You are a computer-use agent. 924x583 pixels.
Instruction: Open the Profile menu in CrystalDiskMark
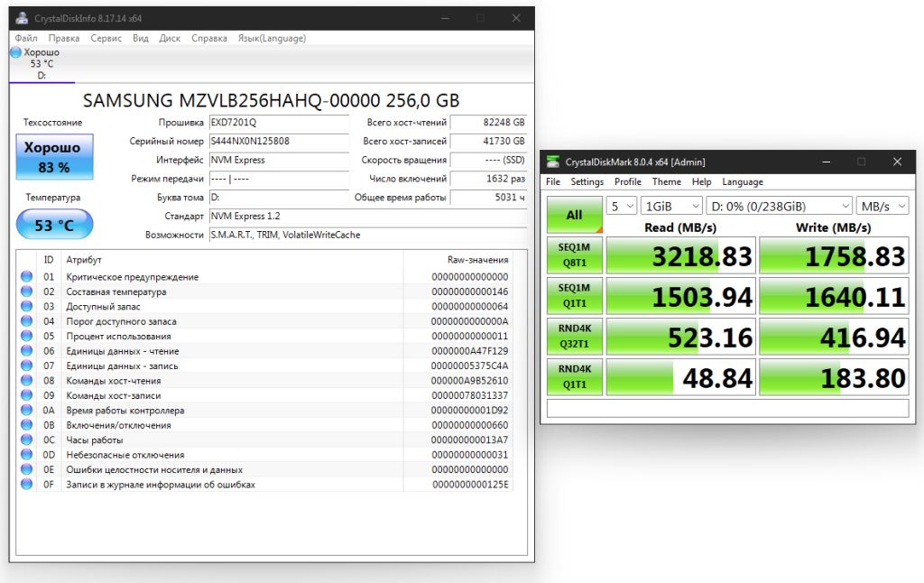(x=628, y=181)
